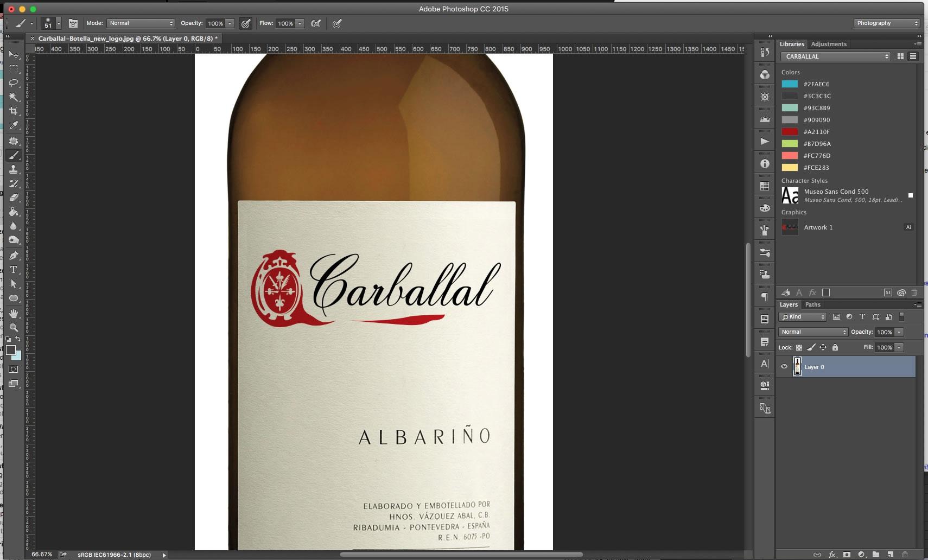This screenshot has width=928, height=560.
Task: Open the brush Mode dropdown
Action: [x=141, y=23]
